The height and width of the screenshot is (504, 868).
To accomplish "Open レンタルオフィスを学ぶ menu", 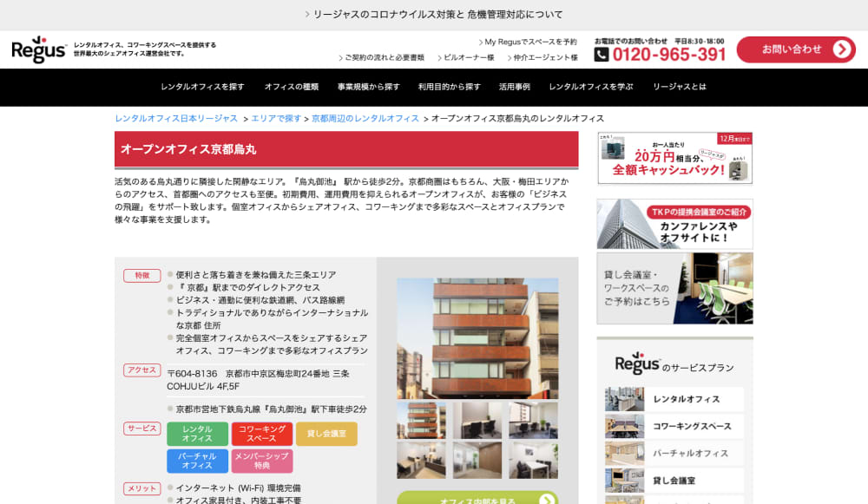I will pos(590,87).
